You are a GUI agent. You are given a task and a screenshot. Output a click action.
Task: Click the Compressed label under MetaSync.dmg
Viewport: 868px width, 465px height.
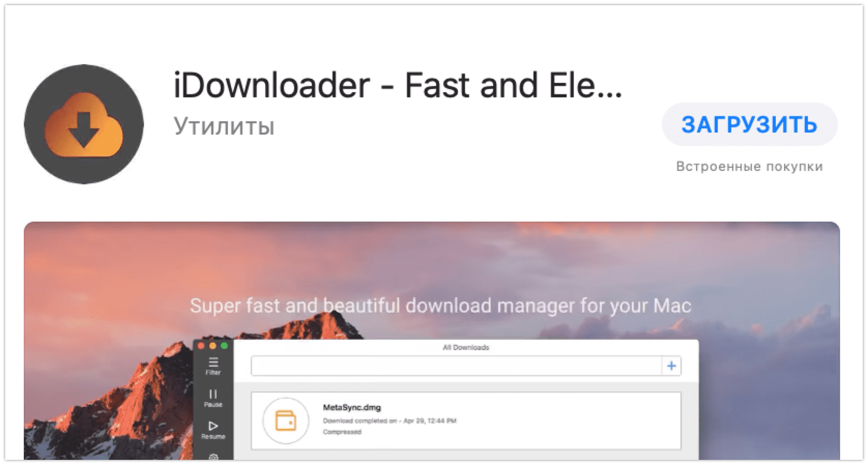coord(342,432)
